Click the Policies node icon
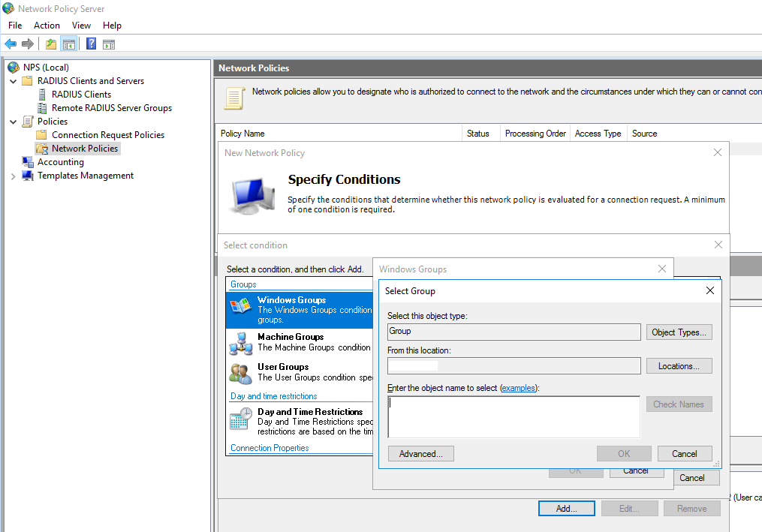The width and height of the screenshot is (762, 532). click(29, 122)
